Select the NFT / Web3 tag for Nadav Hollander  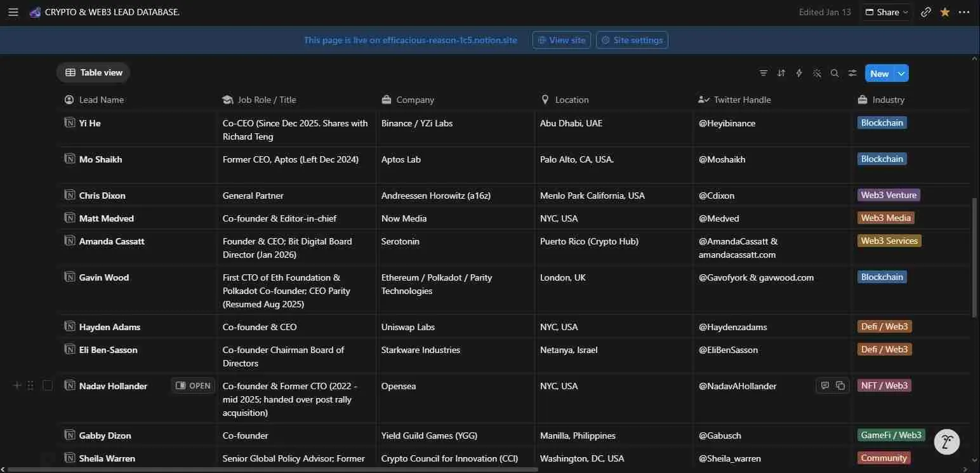point(884,385)
